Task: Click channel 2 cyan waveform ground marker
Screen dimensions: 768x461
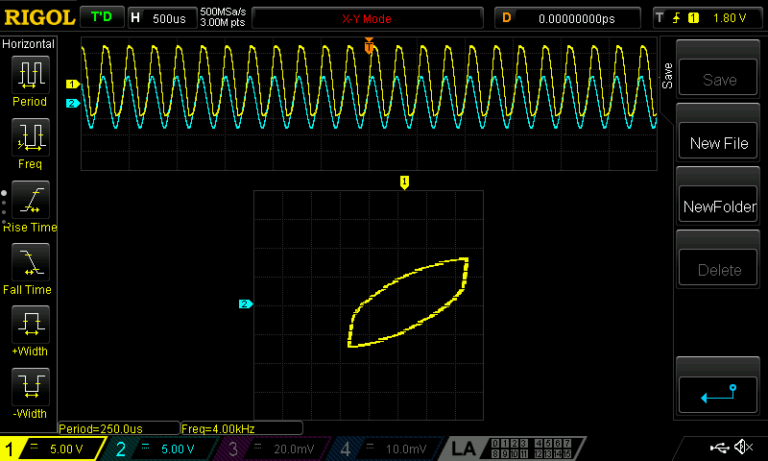Action: click(72, 103)
